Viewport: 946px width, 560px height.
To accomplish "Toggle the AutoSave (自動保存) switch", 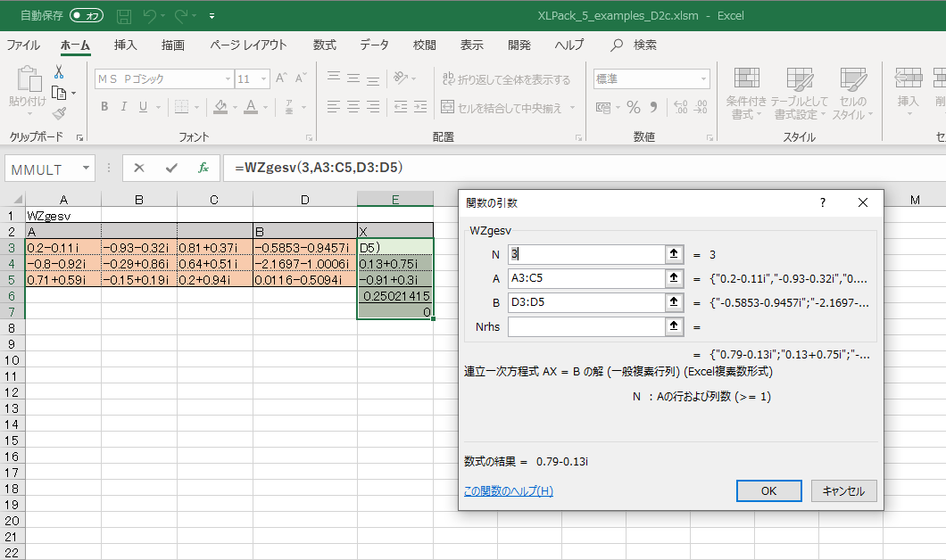I will click(87, 16).
